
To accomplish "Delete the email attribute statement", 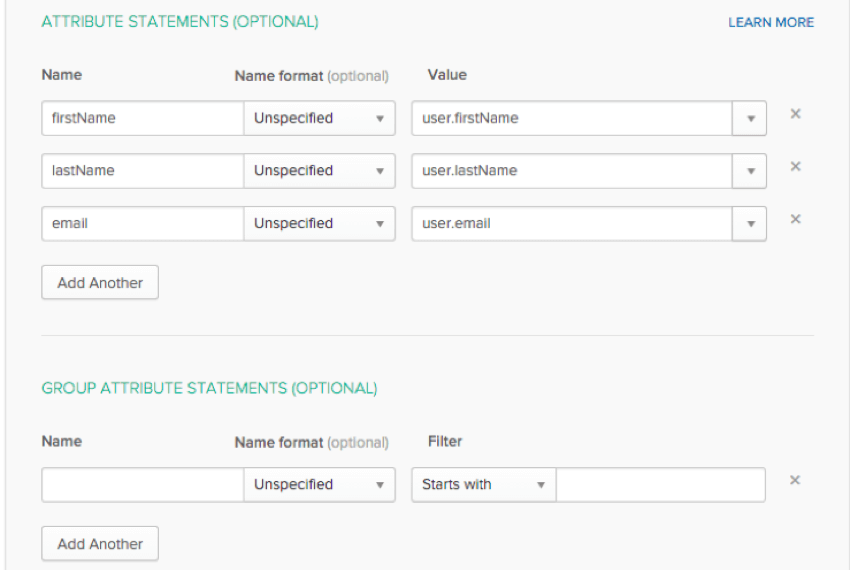I will click(795, 219).
